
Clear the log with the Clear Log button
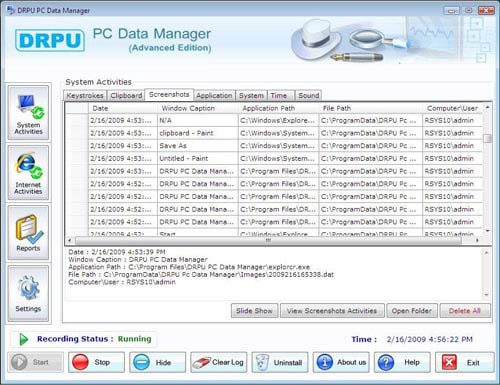click(219, 362)
